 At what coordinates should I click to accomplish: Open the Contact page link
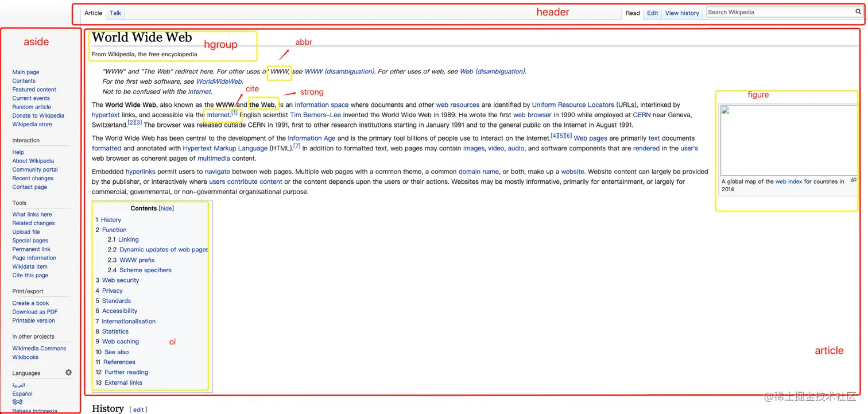point(30,187)
